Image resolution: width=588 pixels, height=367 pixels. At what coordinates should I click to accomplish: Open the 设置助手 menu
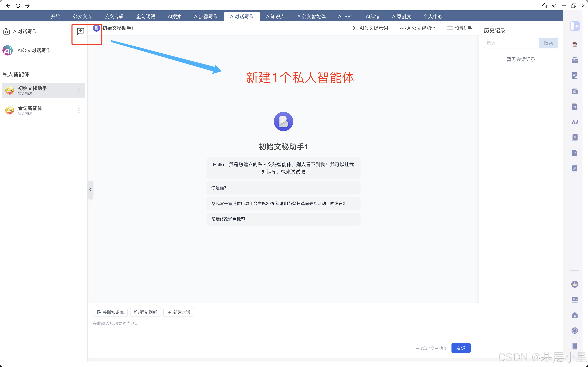coord(459,28)
